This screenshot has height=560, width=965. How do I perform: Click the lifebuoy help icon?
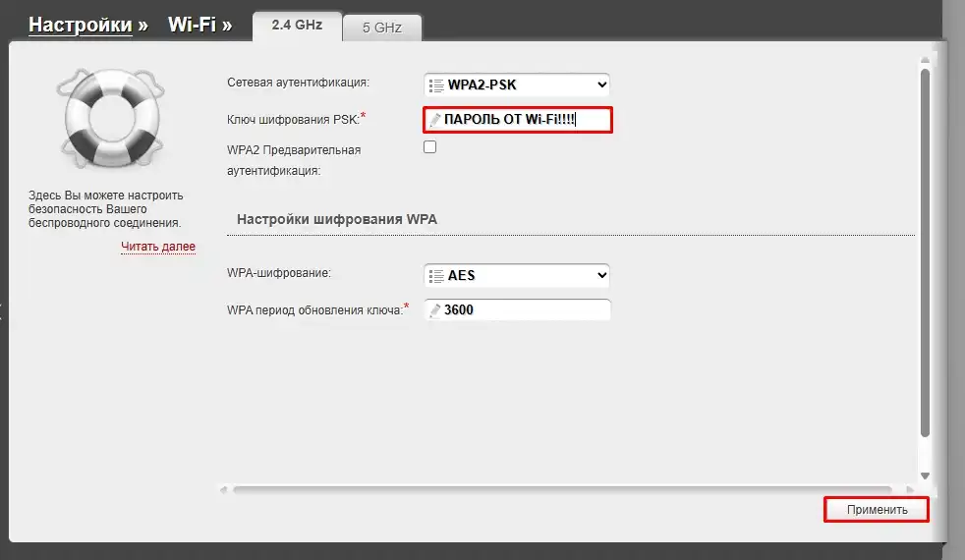[x=111, y=118]
